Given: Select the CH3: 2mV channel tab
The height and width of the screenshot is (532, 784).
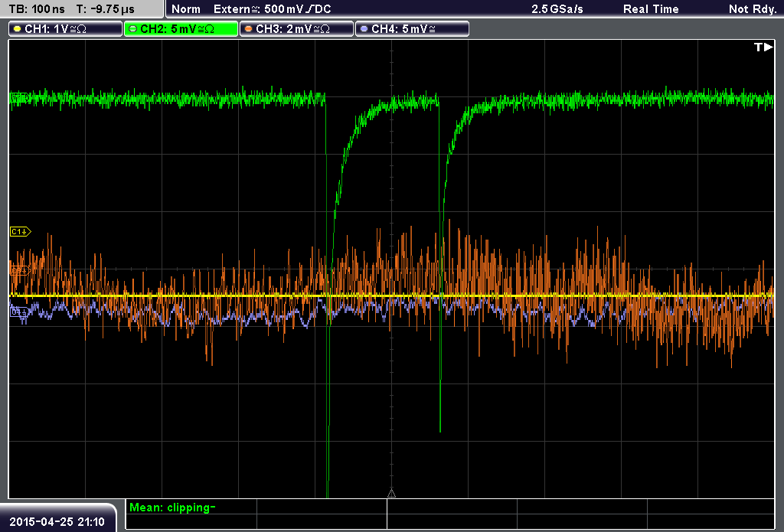Looking at the screenshot, I should click(x=296, y=29).
